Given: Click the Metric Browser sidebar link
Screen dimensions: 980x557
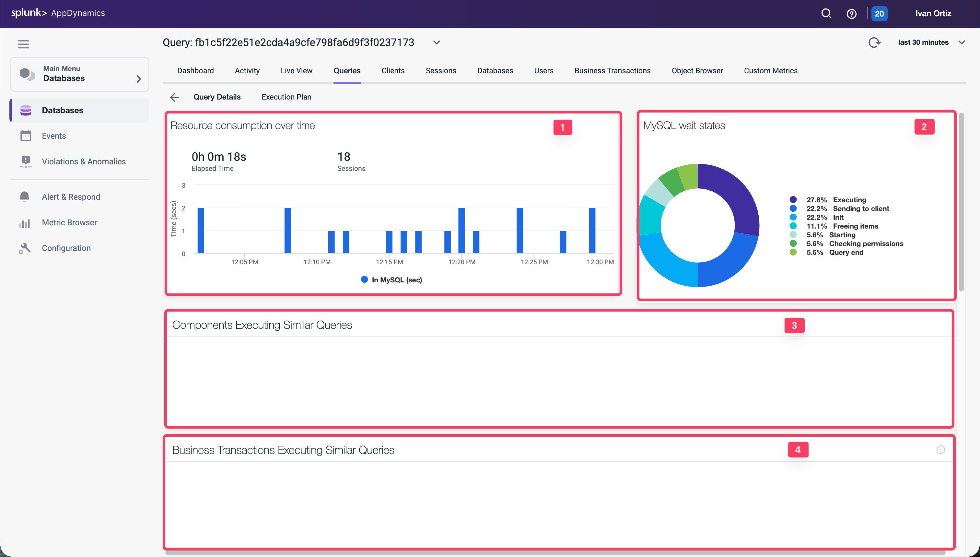Looking at the screenshot, I should pos(69,223).
